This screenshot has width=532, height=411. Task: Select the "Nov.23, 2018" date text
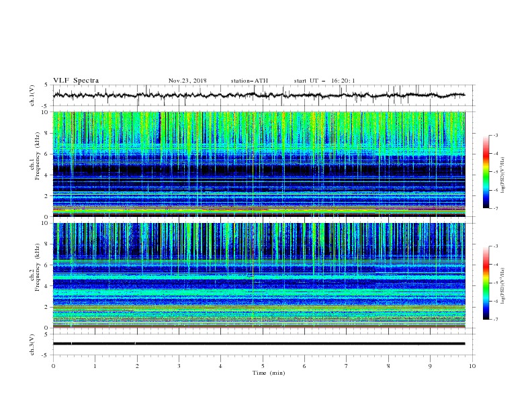tap(187, 81)
